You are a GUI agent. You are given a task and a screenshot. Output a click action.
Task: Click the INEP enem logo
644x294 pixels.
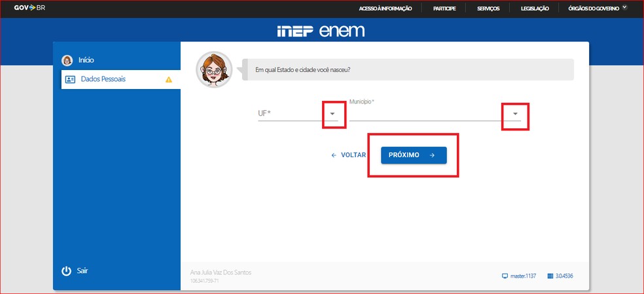tap(321, 31)
